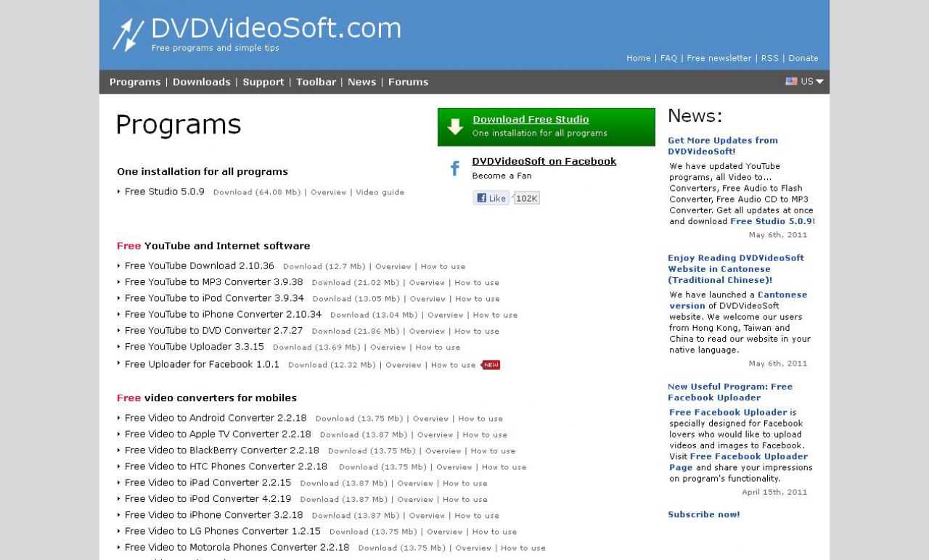Open Free YouTube to DVD Converter link

point(214,330)
